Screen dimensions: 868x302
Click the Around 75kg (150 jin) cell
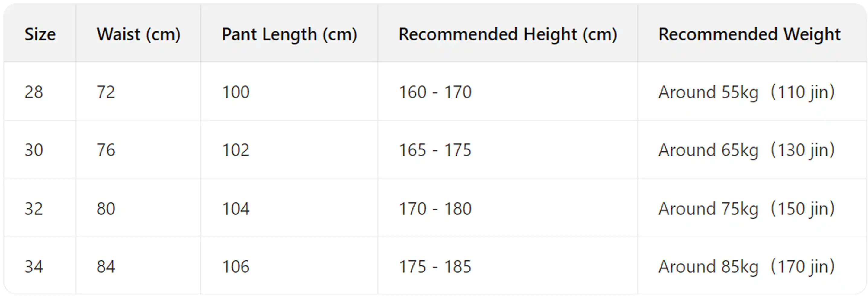coord(746,209)
